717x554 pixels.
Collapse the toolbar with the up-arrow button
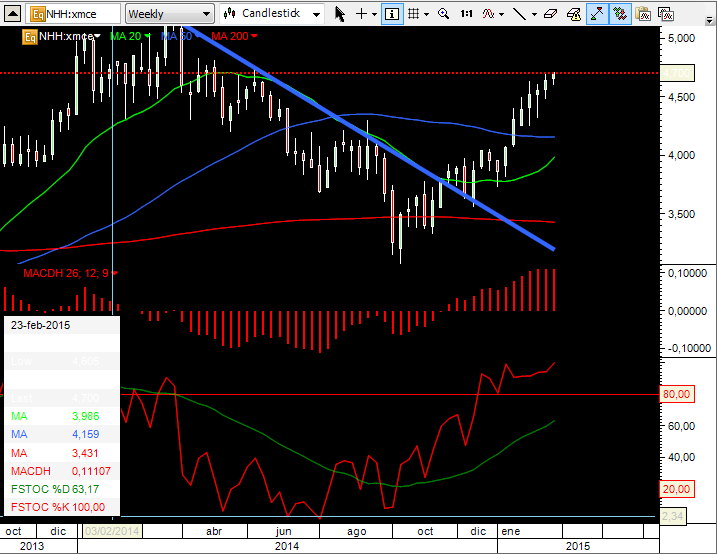[12, 14]
